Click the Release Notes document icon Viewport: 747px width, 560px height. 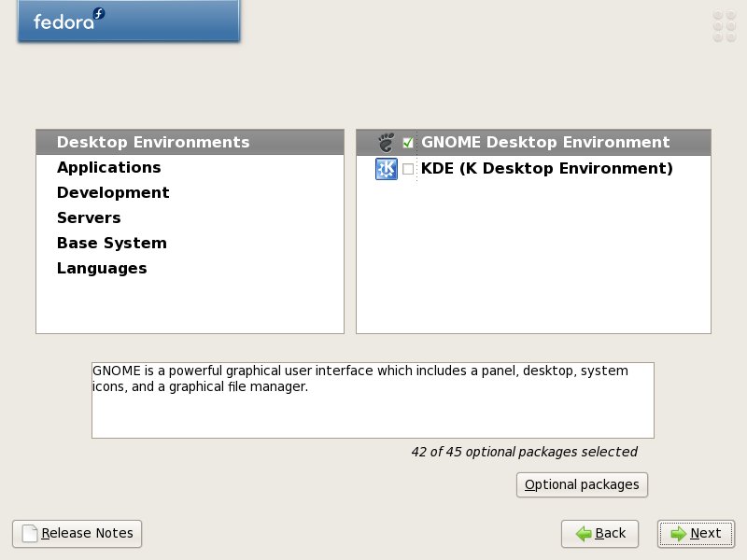[30, 533]
